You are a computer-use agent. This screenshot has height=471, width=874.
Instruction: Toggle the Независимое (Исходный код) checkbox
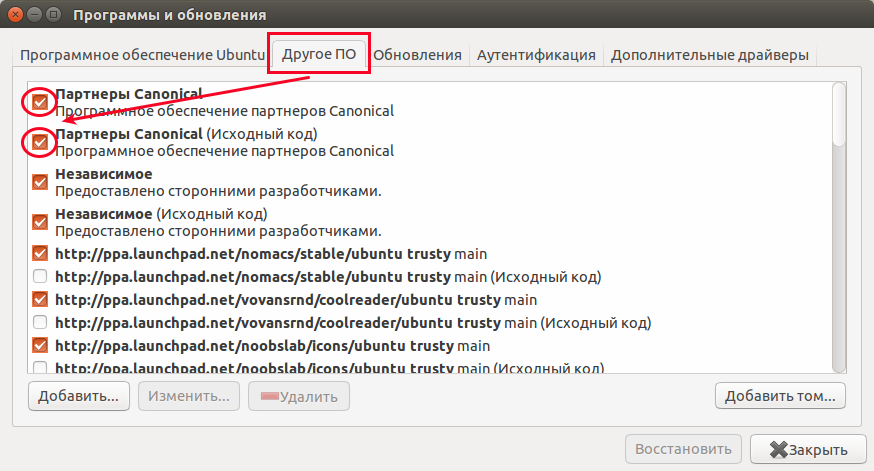coord(40,222)
